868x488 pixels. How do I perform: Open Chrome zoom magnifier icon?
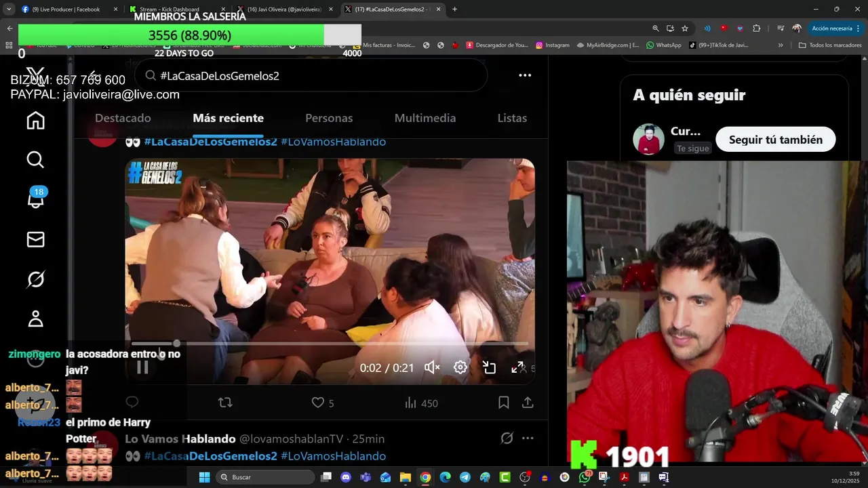(655, 28)
